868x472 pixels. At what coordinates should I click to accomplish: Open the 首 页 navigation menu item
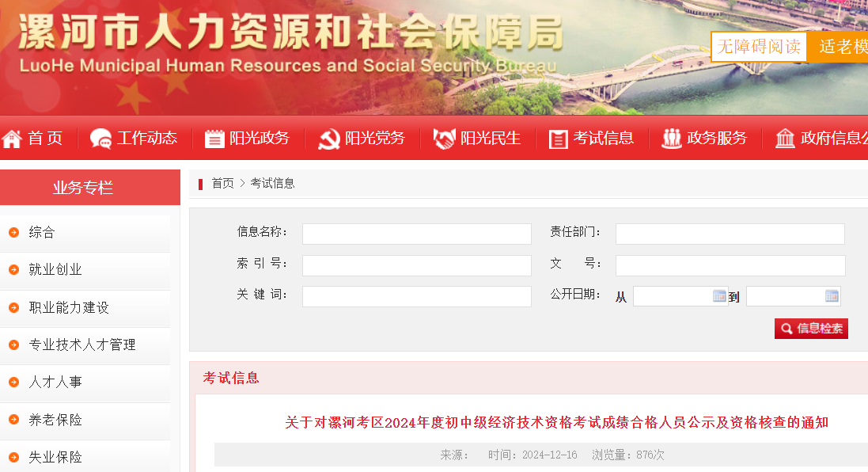click(x=45, y=139)
